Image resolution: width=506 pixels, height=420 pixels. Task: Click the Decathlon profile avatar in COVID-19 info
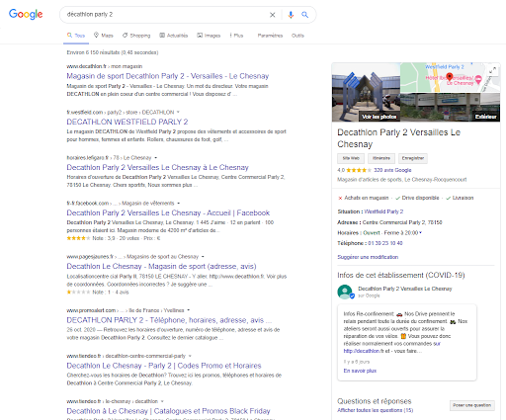click(345, 292)
